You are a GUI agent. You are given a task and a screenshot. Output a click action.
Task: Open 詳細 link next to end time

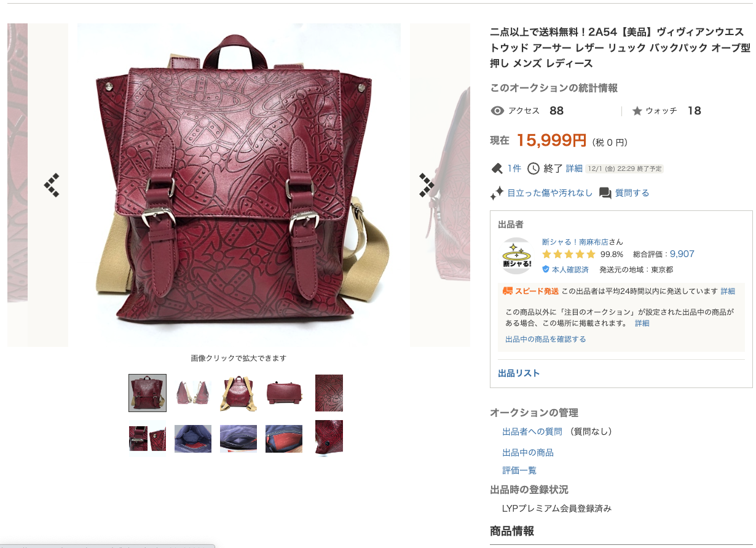pos(574,169)
